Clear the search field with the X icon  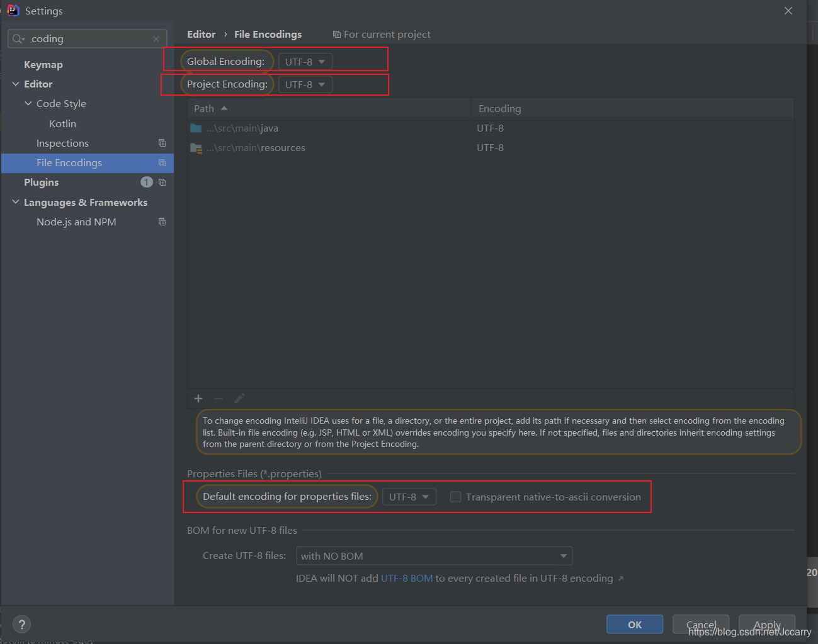point(156,39)
